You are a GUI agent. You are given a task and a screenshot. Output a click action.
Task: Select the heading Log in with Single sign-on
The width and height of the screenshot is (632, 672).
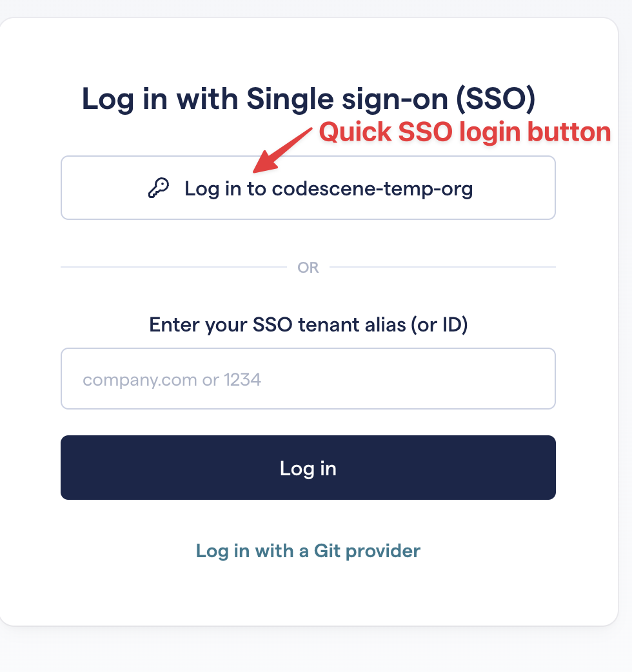pyautogui.click(x=308, y=99)
